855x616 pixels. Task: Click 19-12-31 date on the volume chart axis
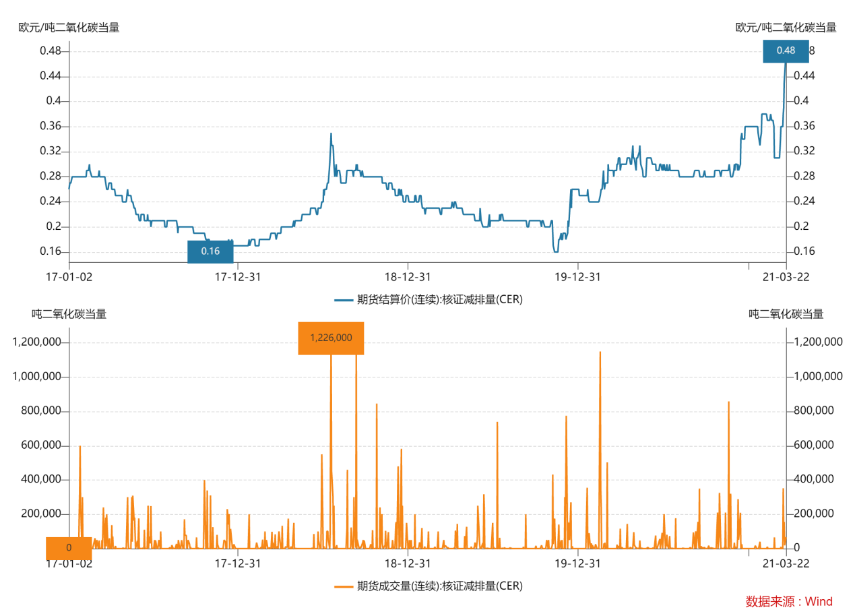[577, 563]
